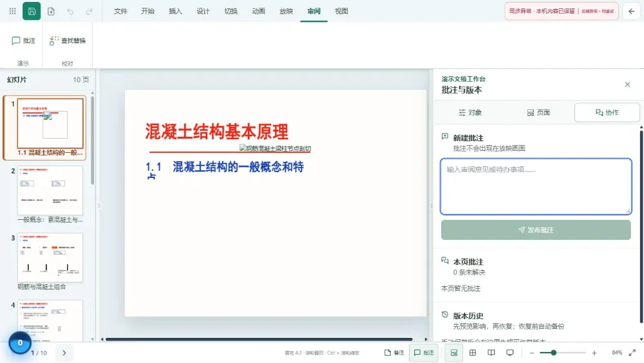Switch to reading view book icon
644x363 pixels.
click(491, 353)
